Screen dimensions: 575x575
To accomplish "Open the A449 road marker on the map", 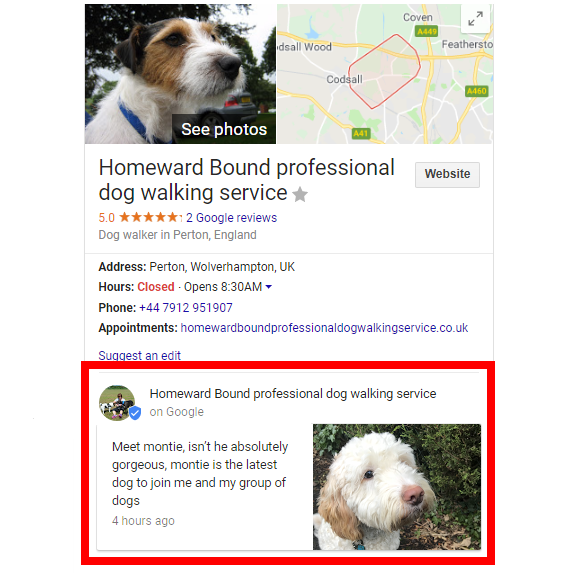I will pyautogui.click(x=427, y=32).
